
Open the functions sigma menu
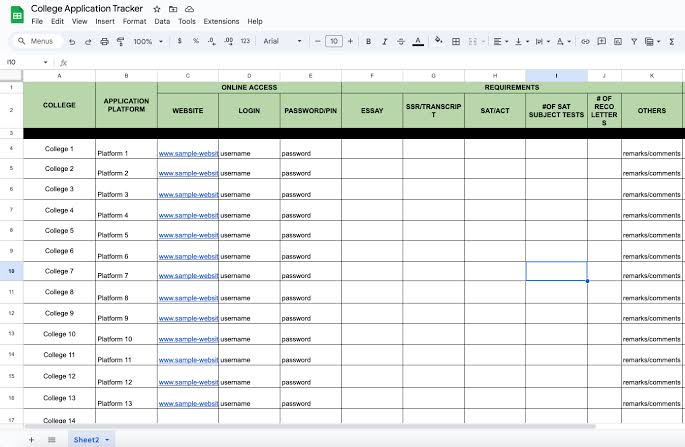(x=672, y=42)
